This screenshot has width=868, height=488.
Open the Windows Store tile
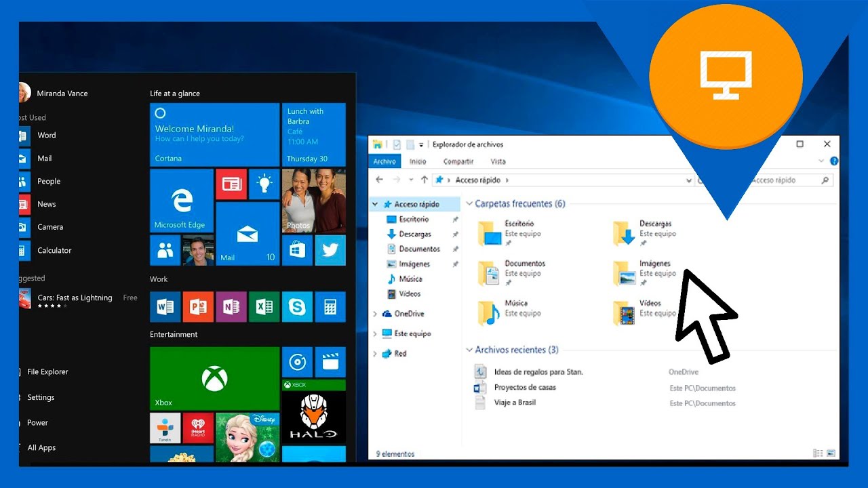pos(297,250)
